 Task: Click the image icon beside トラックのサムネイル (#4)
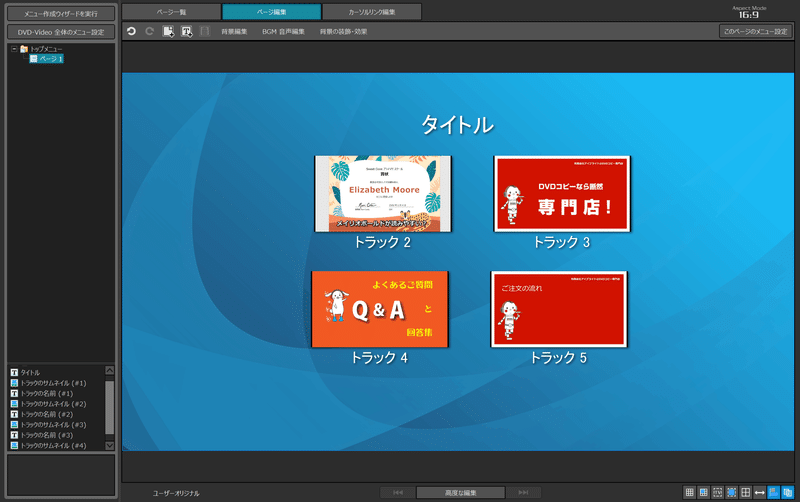[14, 445]
